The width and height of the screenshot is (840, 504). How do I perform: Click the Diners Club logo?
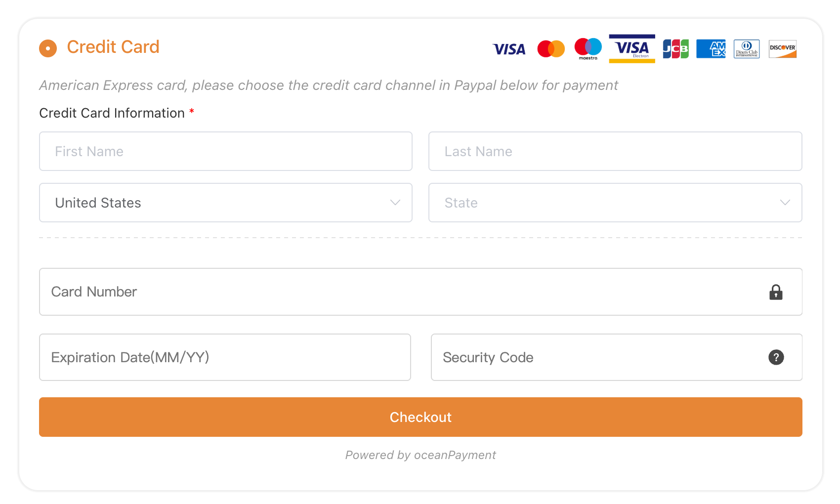tap(747, 49)
